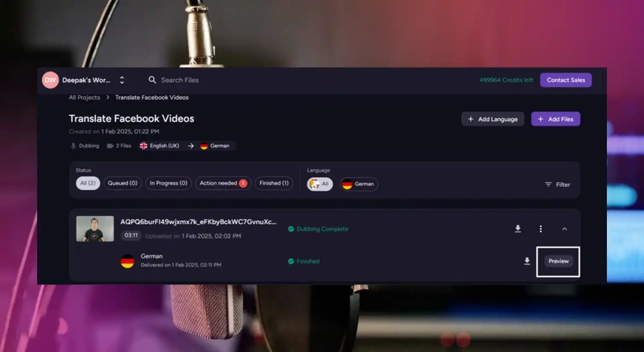The image size is (644, 352).
Task: Go back to All Projects breadcrumb
Action: [x=85, y=97]
